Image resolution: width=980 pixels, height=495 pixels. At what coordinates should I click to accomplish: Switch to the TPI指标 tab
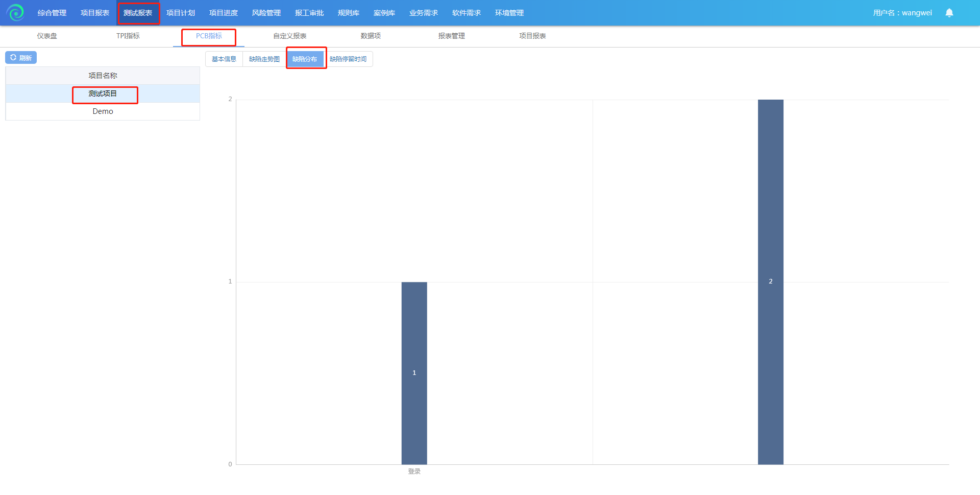point(128,36)
